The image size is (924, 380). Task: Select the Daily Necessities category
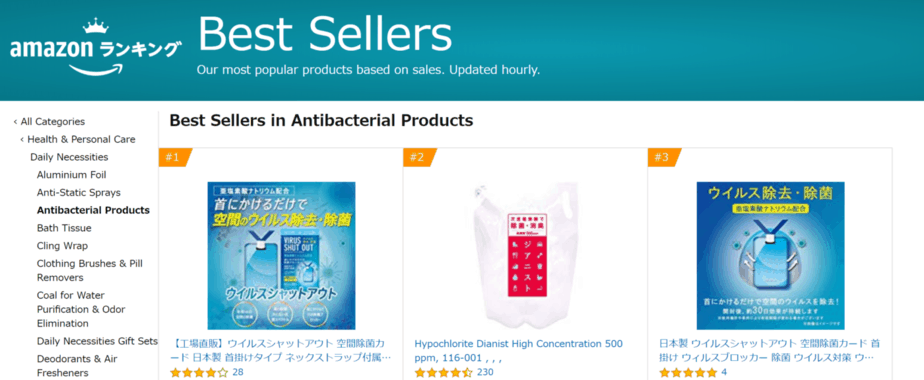pyautogui.click(x=69, y=157)
